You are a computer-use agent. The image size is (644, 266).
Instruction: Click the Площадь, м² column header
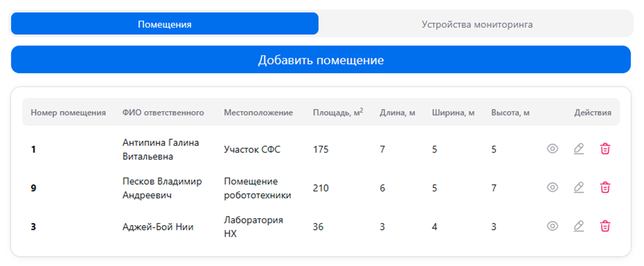click(x=337, y=113)
